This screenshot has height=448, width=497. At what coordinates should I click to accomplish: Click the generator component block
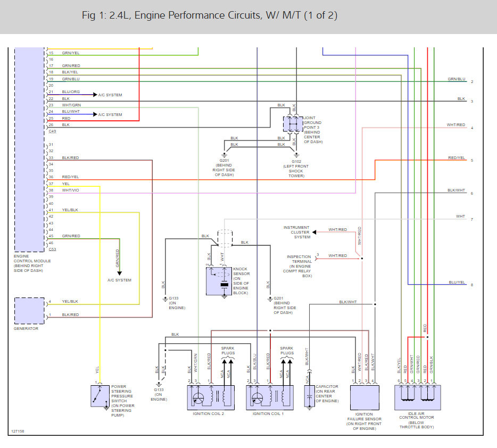tap(29, 311)
